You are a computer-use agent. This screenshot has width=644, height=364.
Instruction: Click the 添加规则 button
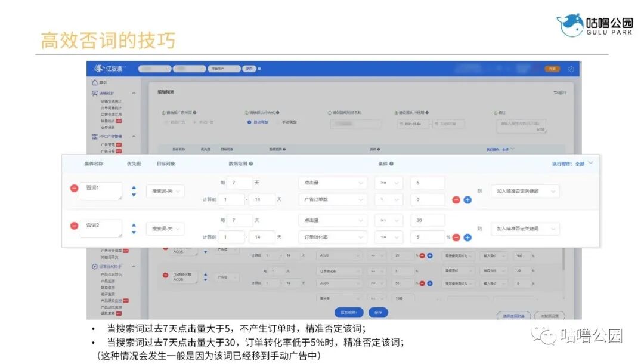[348, 312]
